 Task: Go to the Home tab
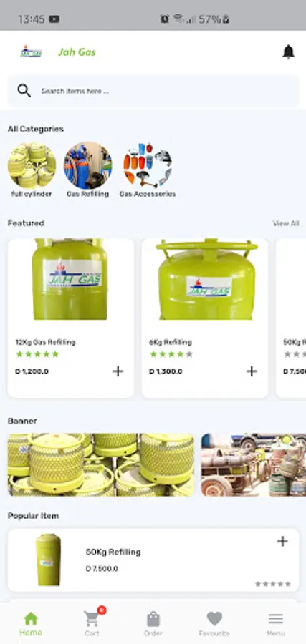pyautogui.click(x=31, y=623)
